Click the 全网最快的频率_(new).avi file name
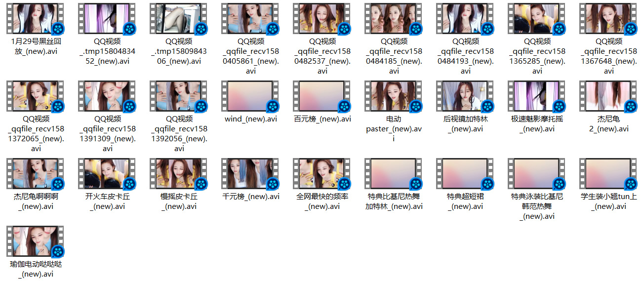Image resolution: width=644 pixels, height=282 pixels. 322,201
